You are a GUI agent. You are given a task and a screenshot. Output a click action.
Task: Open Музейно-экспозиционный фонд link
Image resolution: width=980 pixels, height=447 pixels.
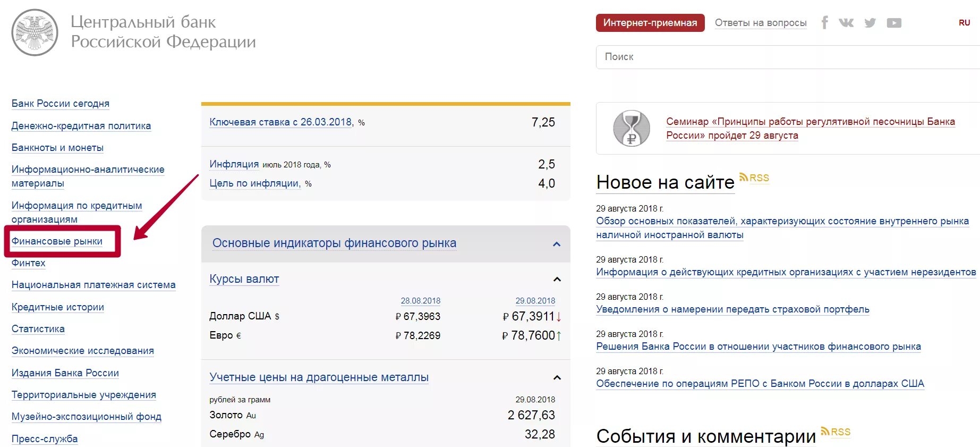[x=87, y=417]
